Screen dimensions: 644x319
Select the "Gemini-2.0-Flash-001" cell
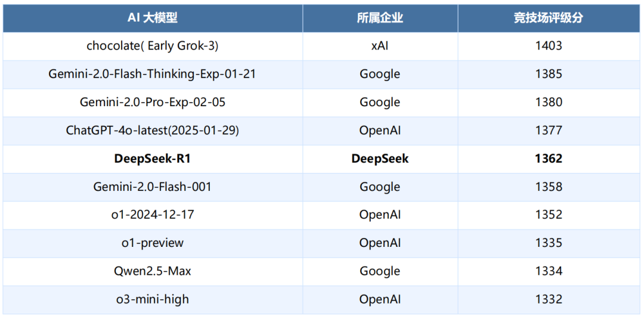(x=153, y=187)
